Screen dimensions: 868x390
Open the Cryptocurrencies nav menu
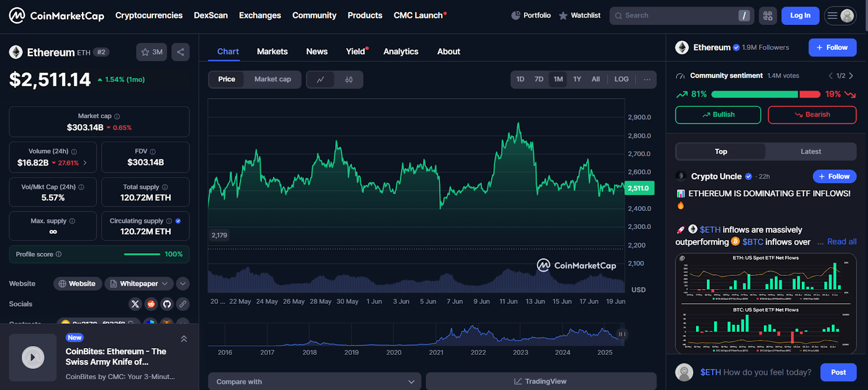[149, 15]
